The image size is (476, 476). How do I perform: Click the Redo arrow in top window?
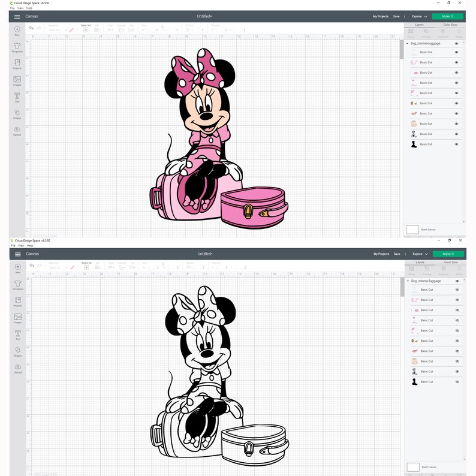click(x=39, y=28)
